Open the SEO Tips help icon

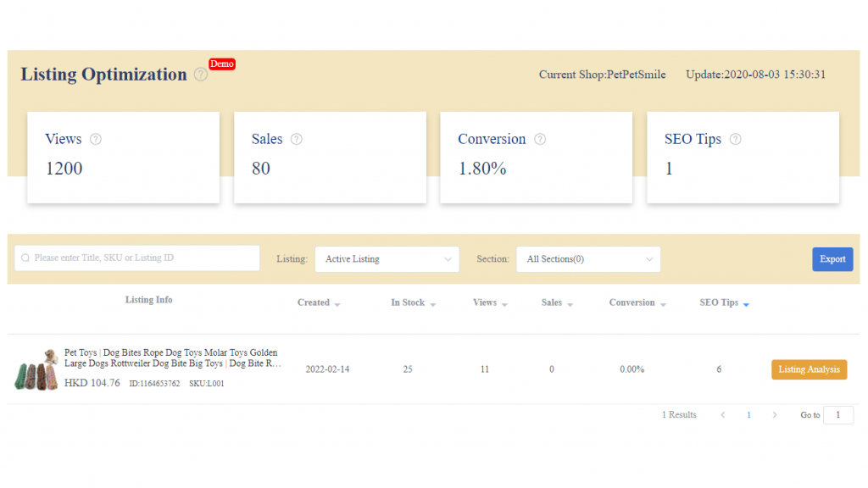click(734, 139)
